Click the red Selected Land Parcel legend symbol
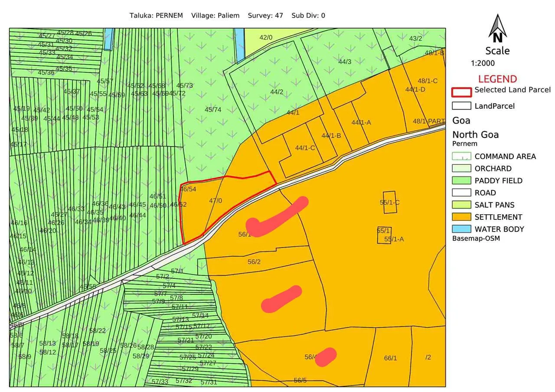The width and height of the screenshot is (555, 392). click(461, 91)
